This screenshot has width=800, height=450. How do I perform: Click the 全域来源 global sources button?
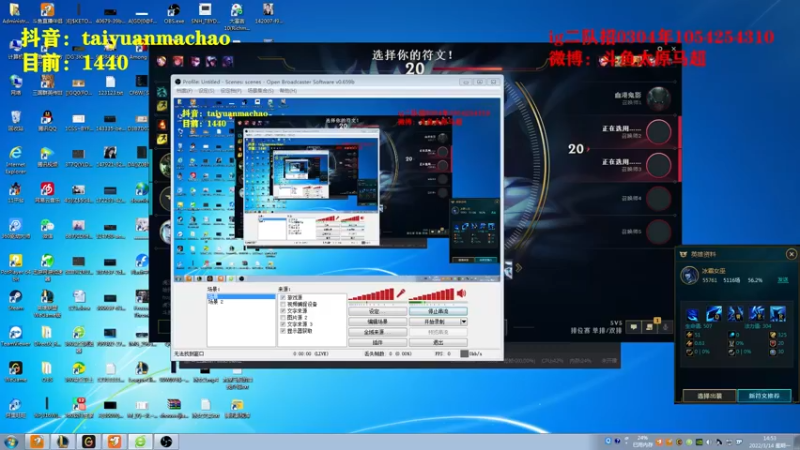(x=378, y=332)
